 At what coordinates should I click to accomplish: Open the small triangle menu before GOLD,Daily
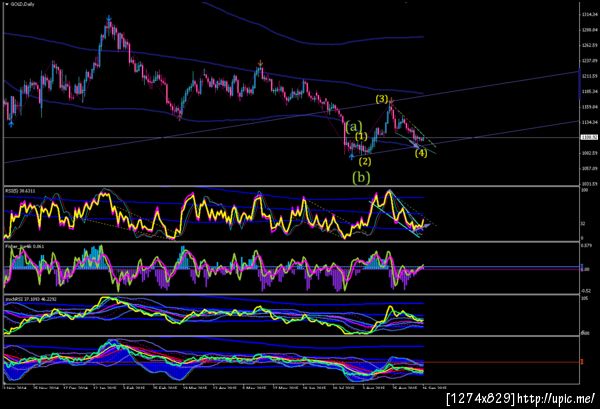point(7,4)
